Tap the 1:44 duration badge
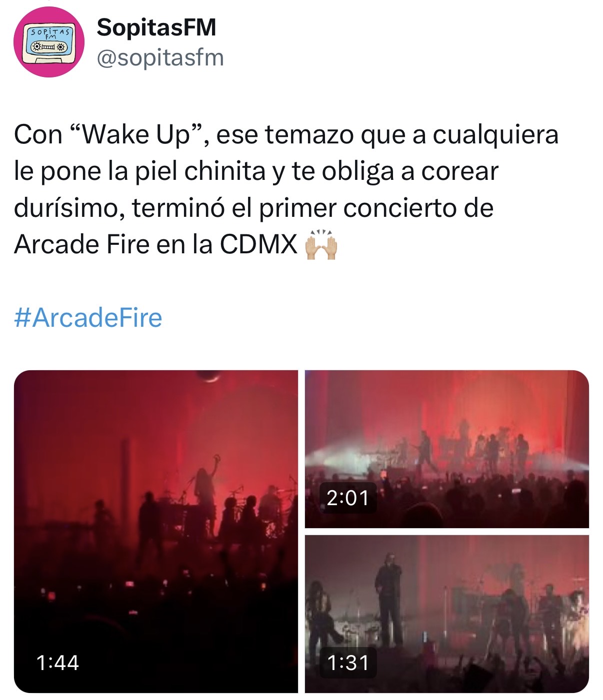Screen dimensions: 603x700 (57, 663)
